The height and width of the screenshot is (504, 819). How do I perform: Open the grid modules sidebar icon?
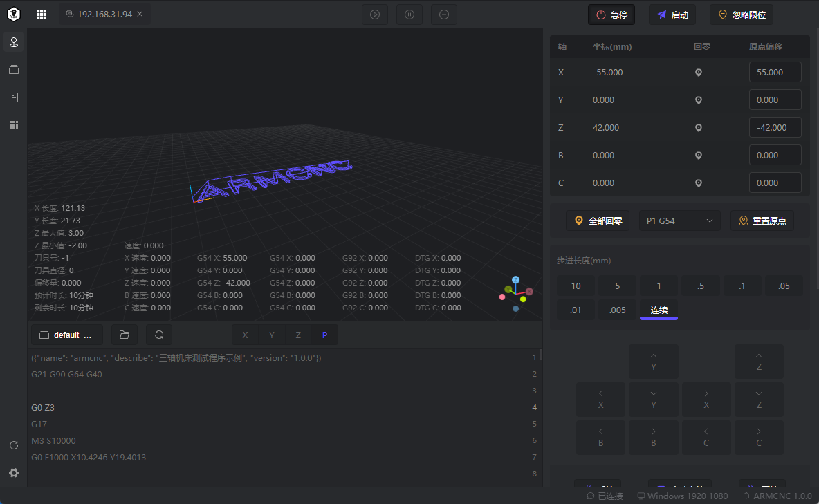(14, 125)
